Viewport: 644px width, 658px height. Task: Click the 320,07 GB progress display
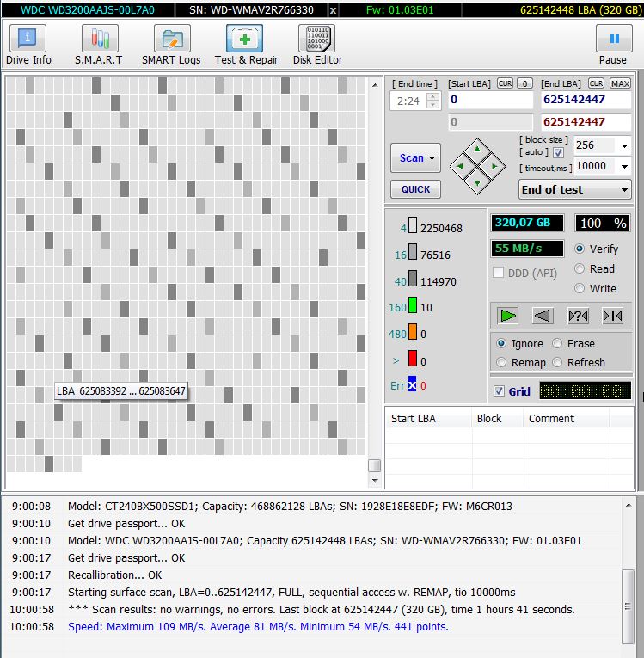tap(527, 223)
